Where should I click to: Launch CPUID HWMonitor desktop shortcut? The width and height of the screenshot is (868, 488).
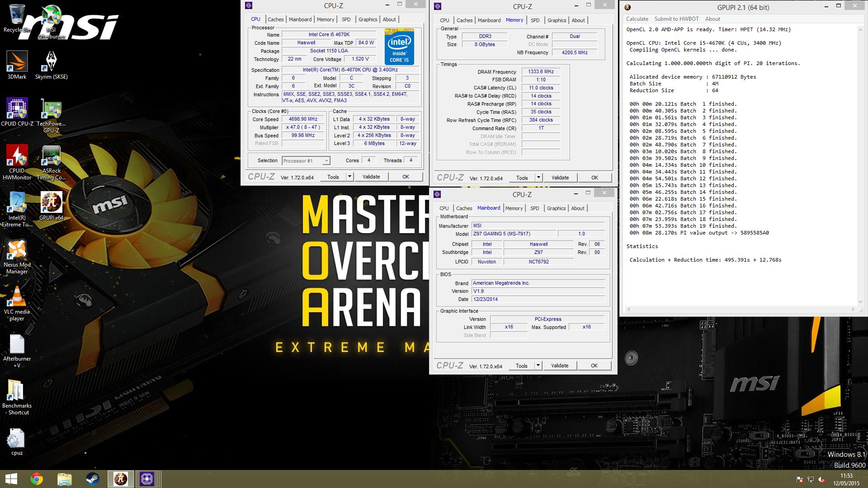[x=17, y=163]
